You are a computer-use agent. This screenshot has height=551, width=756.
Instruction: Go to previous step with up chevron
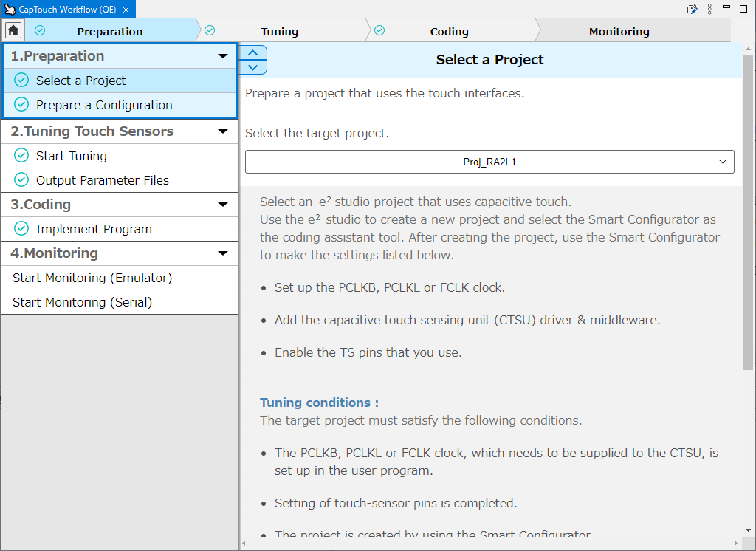[252, 52]
